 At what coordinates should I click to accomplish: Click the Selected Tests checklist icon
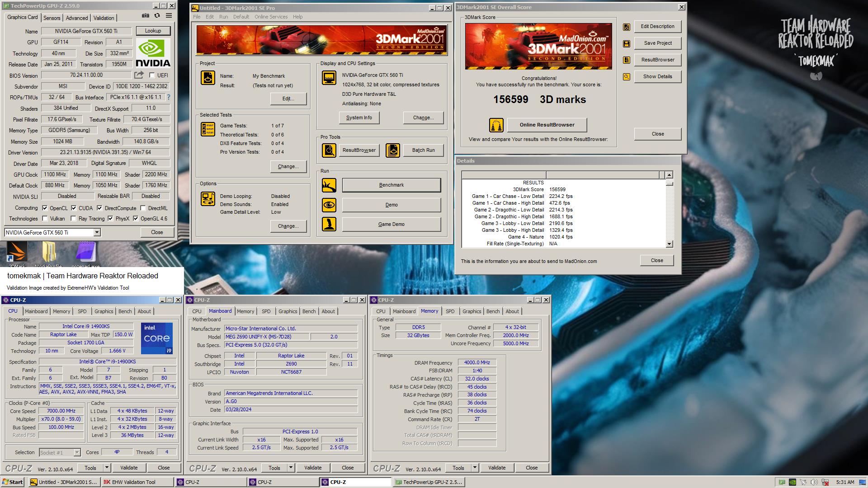tap(208, 129)
